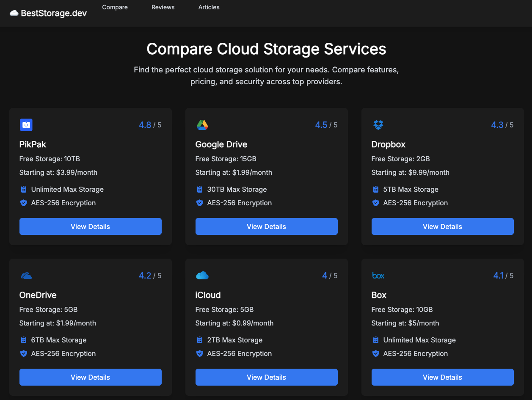View Details for Box
532x400 pixels.
pyautogui.click(x=443, y=377)
